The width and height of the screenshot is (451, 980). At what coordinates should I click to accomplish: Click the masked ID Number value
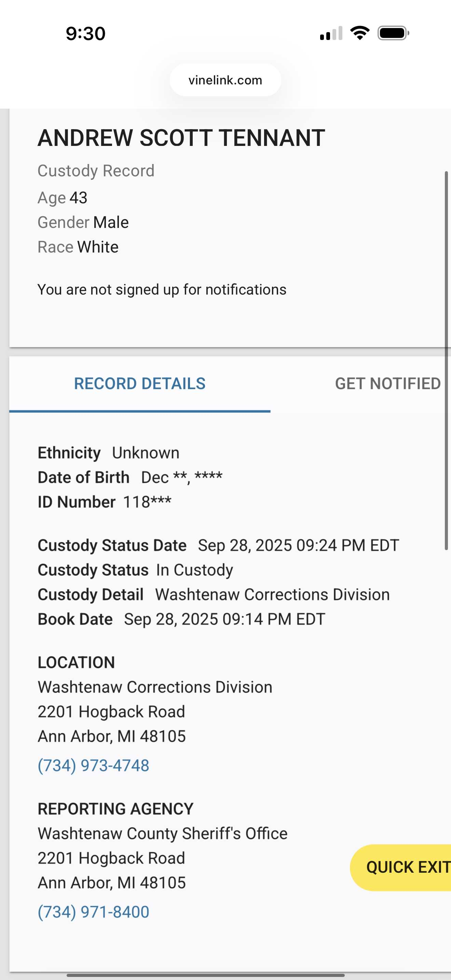(147, 502)
